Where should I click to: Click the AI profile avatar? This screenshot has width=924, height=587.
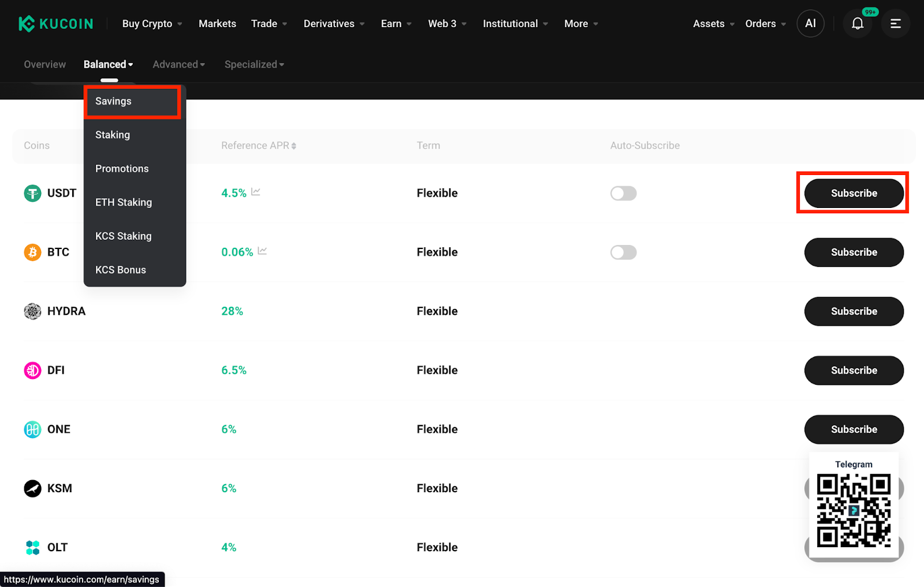[x=810, y=24]
